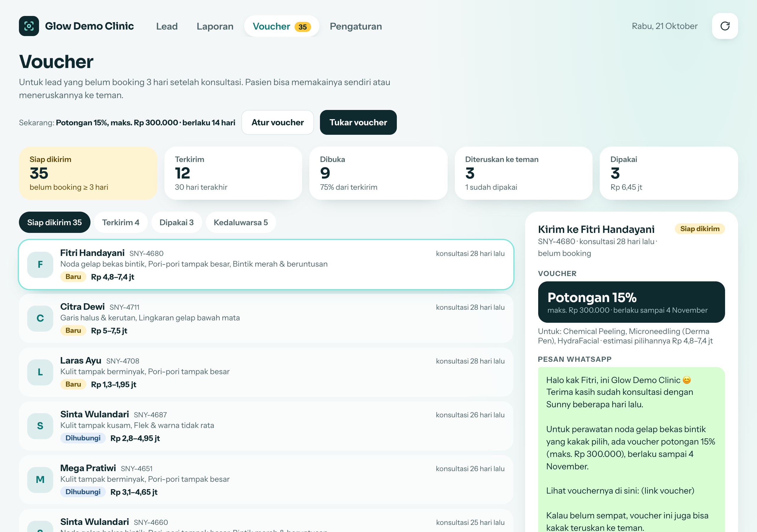Screen dimensions: 757x532
Task: Select the Siap dikirim 35 summary card
Action: pos(88,173)
